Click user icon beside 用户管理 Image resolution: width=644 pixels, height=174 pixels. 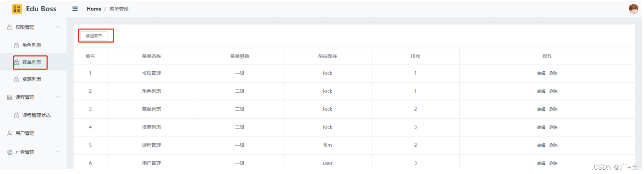pos(10,133)
